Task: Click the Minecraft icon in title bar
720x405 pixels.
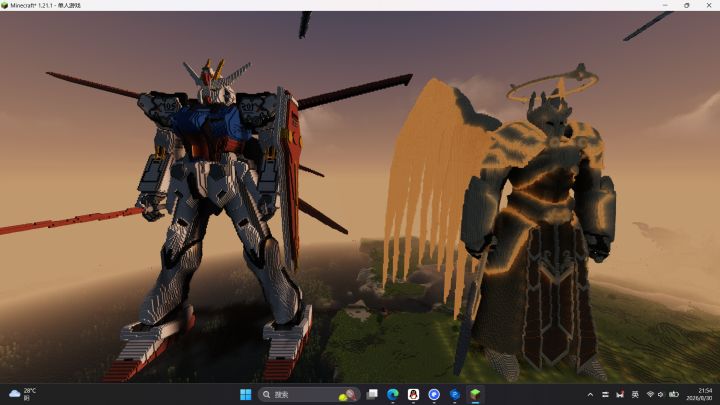Action: click(x=5, y=6)
